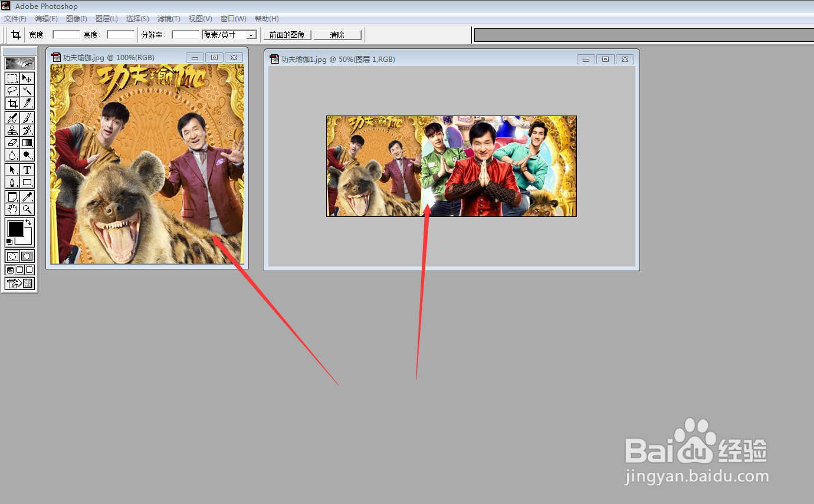This screenshot has width=814, height=504.
Task: Open the 窗口(W) menu
Action: [x=234, y=19]
